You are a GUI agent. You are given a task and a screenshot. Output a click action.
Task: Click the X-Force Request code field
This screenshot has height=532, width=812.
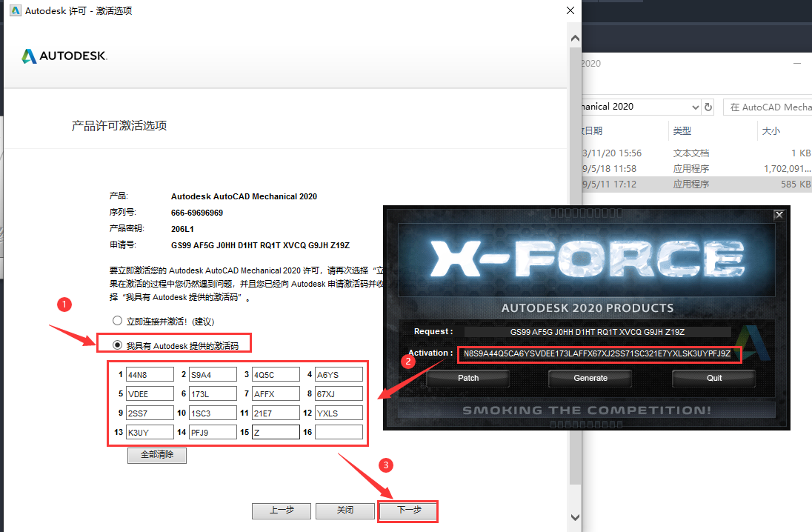tap(598, 331)
